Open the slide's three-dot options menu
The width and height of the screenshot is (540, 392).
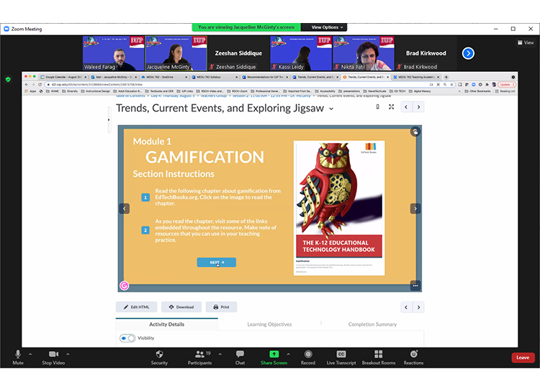coord(415,286)
